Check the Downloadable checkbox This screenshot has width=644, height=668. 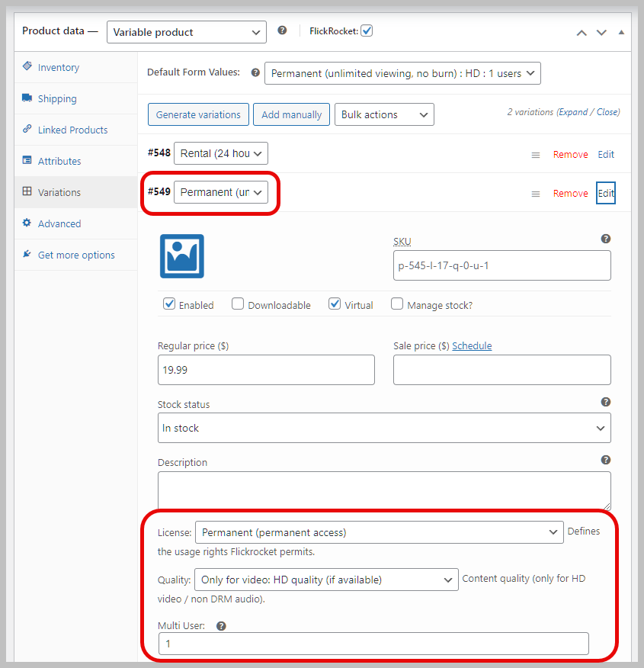[238, 304]
